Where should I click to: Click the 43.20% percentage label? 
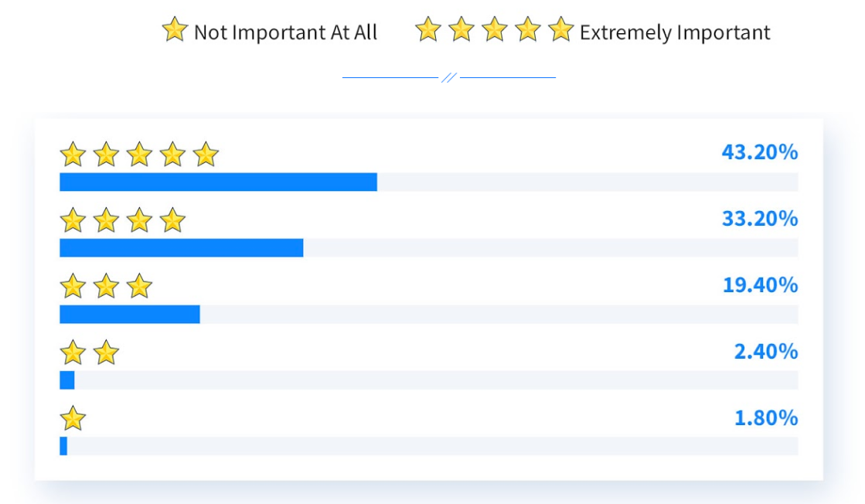click(760, 152)
